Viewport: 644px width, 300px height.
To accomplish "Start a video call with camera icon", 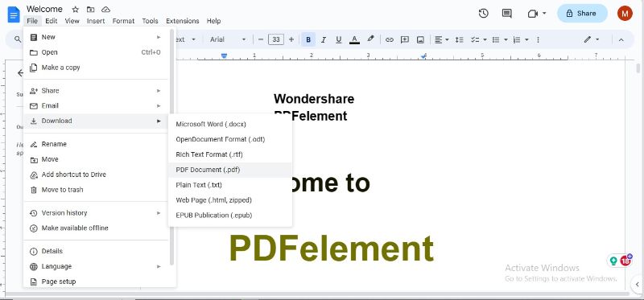I will pyautogui.click(x=533, y=14).
